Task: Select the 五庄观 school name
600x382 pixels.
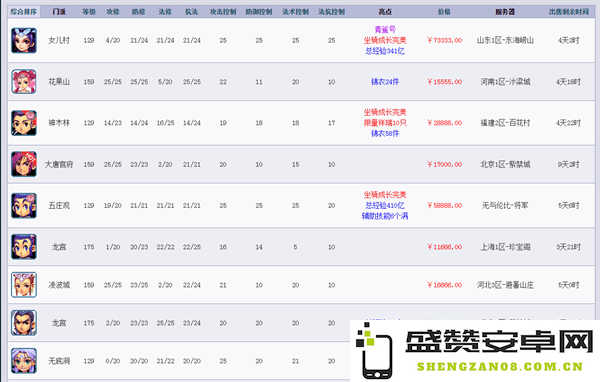Action: (x=59, y=206)
